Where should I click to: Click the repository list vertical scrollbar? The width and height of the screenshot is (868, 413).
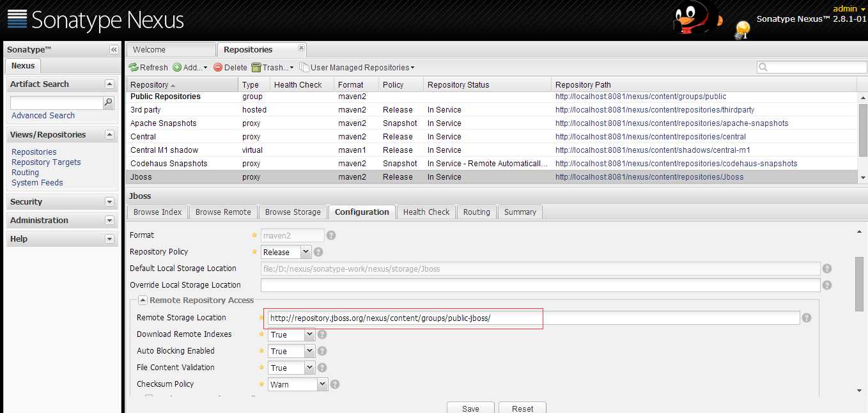coord(863,131)
